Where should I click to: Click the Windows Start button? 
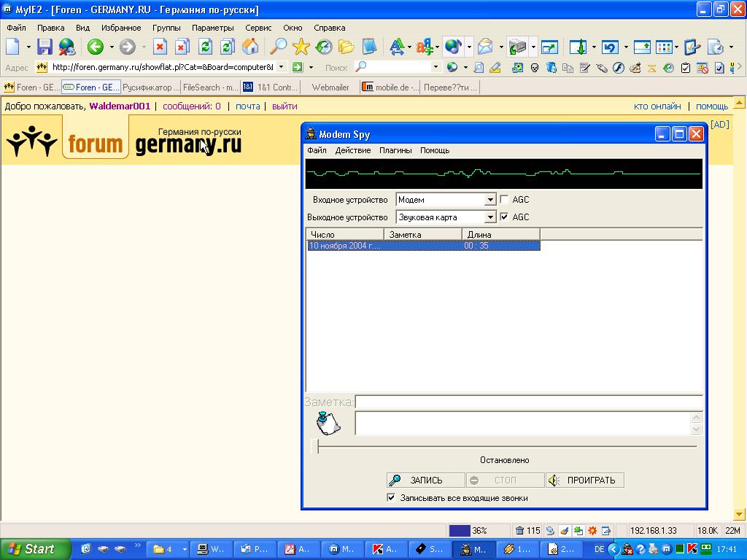point(35,549)
